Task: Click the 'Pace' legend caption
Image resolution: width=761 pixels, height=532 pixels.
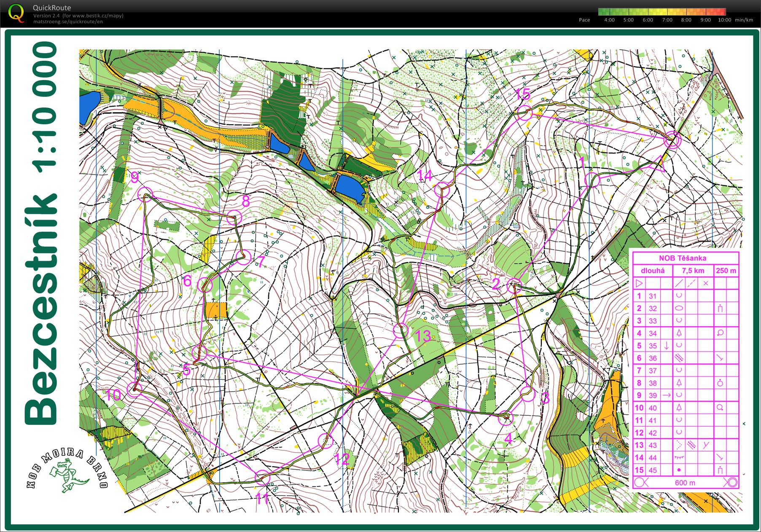Action: pos(584,20)
